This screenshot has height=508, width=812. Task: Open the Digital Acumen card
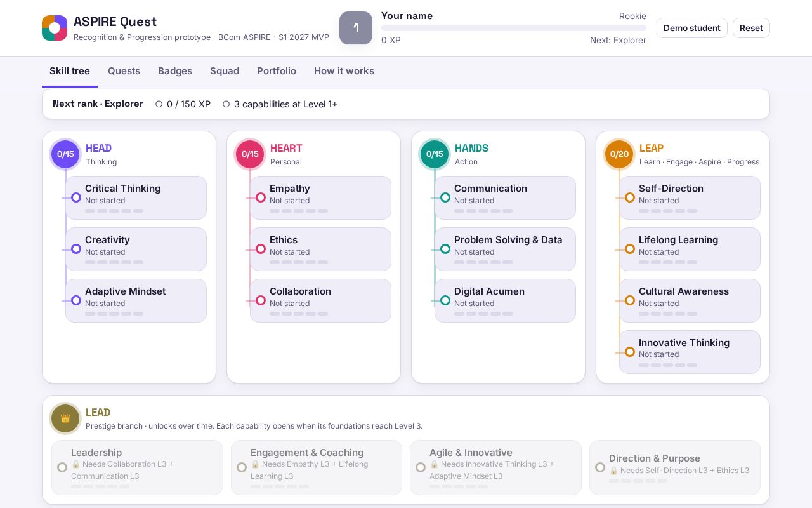pyautogui.click(x=505, y=301)
